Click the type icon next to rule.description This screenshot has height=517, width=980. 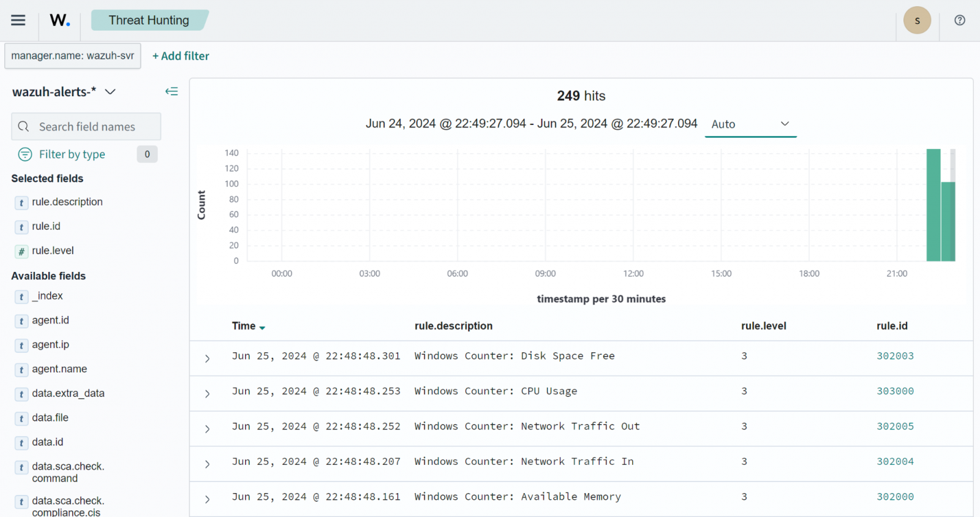click(21, 203)
